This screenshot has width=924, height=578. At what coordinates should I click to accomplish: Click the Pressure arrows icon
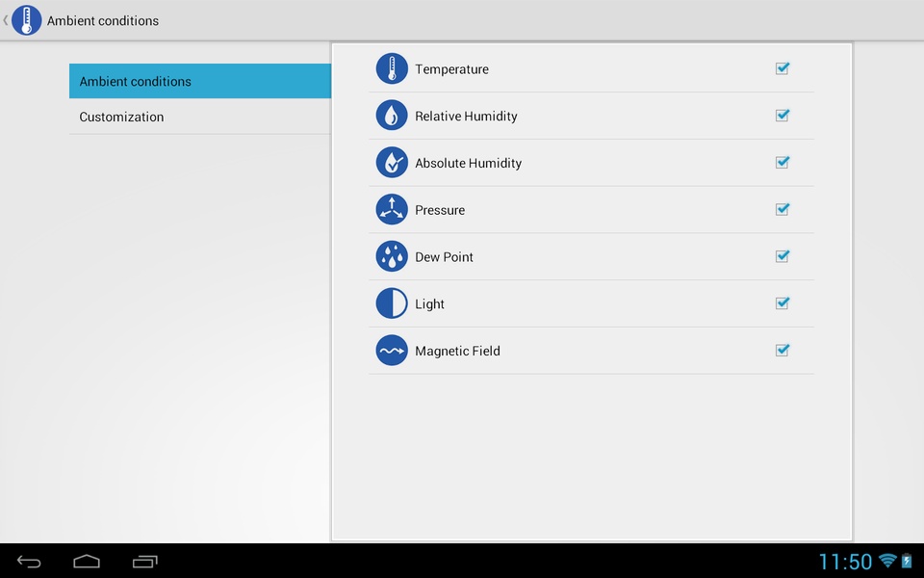point(392,209)
